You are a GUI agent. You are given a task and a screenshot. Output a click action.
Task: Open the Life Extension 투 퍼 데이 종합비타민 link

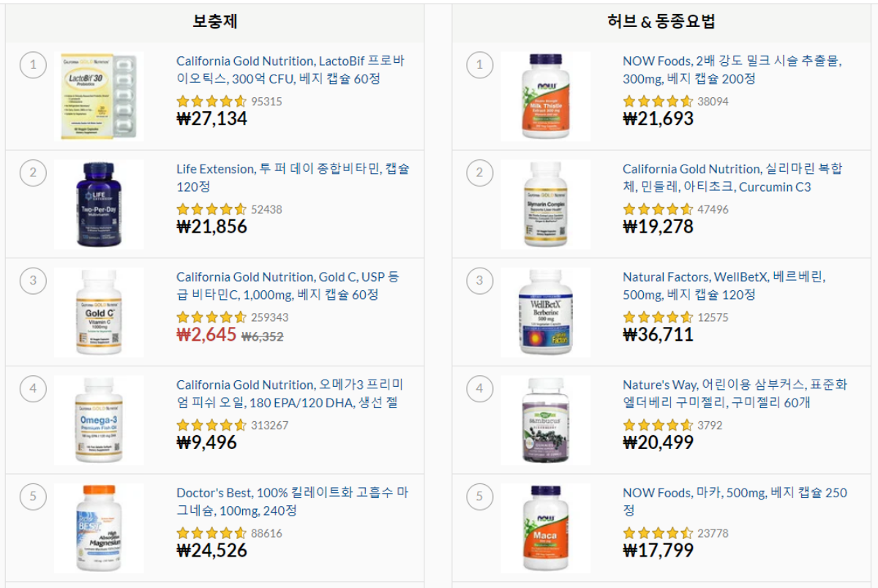click(x=291, y=178)
